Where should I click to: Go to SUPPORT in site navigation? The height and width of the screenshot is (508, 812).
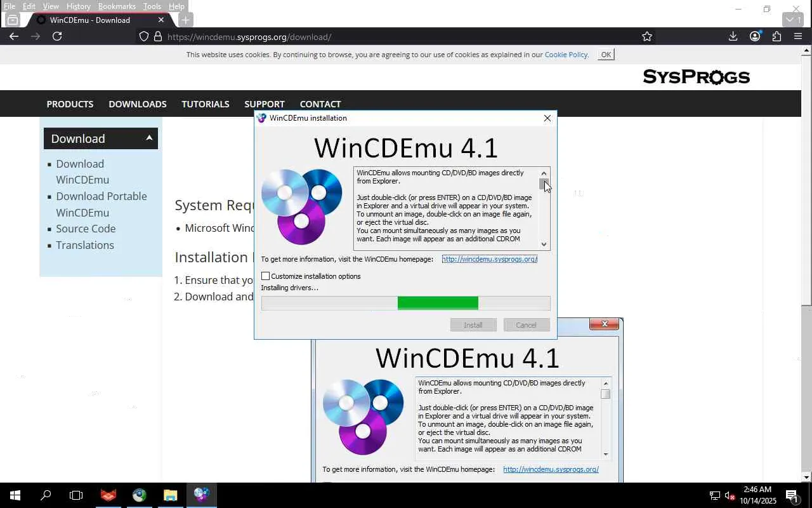[x=265, y=104]
